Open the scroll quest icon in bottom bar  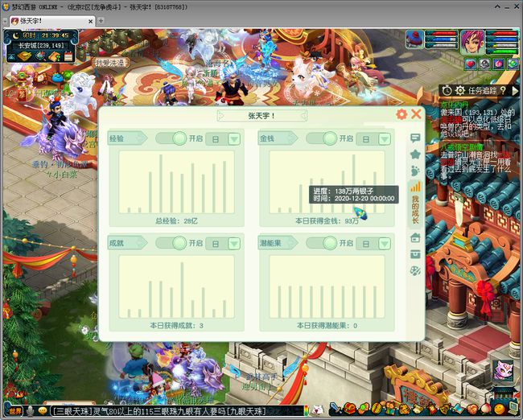[x=418, y=409]
